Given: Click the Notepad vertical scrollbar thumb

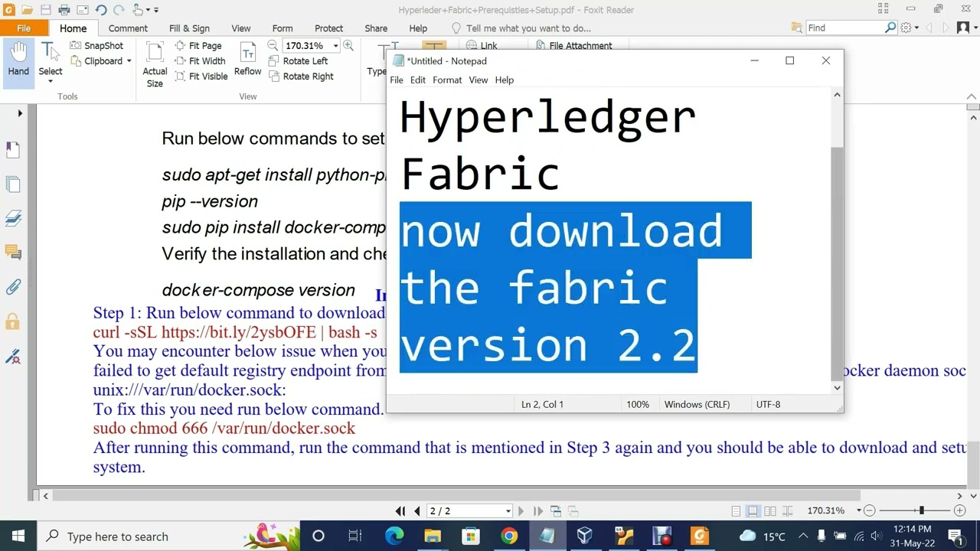Looking at the screenshot, I should [x=837, y=262].
